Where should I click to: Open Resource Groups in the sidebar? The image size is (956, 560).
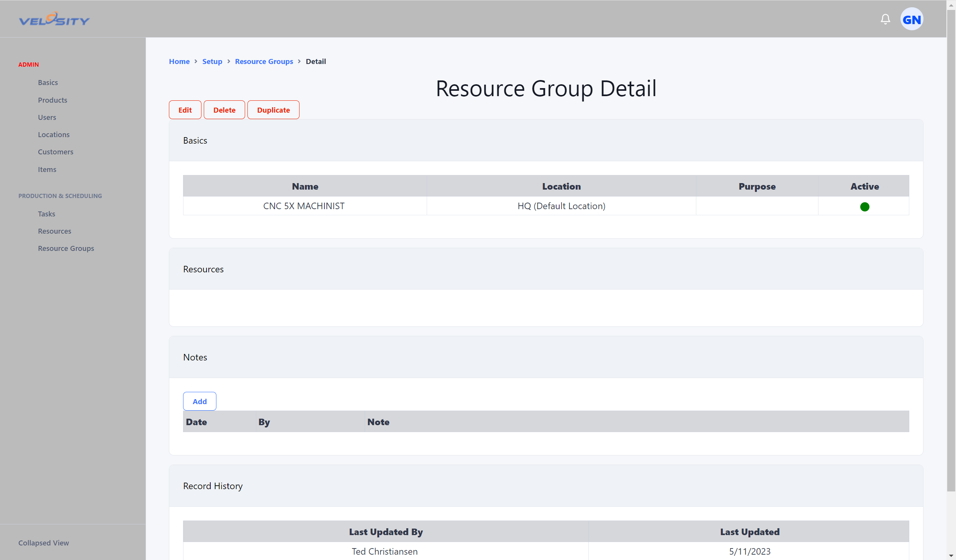tap(66, 248)
